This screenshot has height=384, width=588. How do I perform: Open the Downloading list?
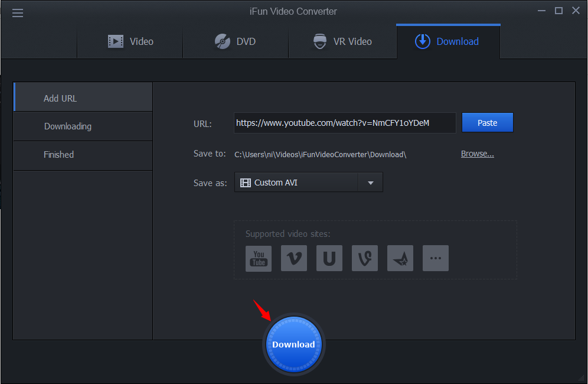tap(83, 126)
